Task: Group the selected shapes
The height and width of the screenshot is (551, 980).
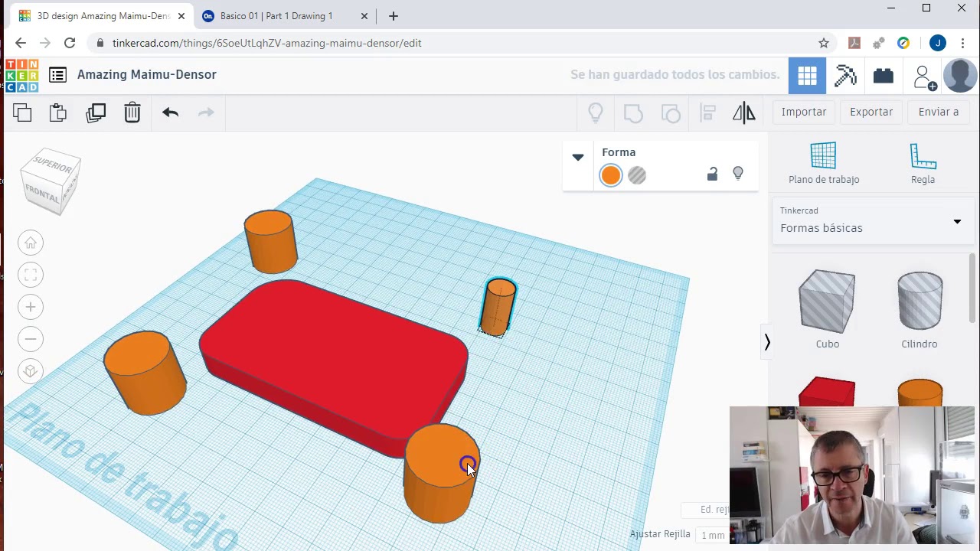Action: click(633, 113)
